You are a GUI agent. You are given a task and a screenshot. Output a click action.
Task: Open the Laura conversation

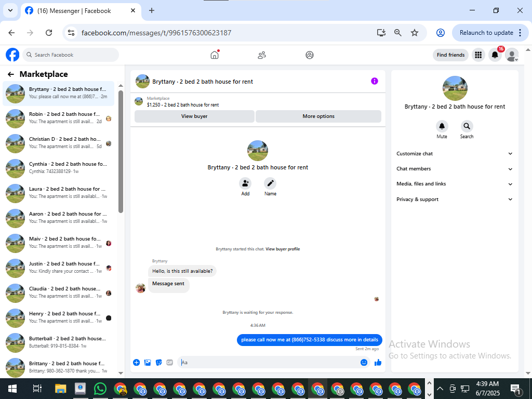pos(58,193)
